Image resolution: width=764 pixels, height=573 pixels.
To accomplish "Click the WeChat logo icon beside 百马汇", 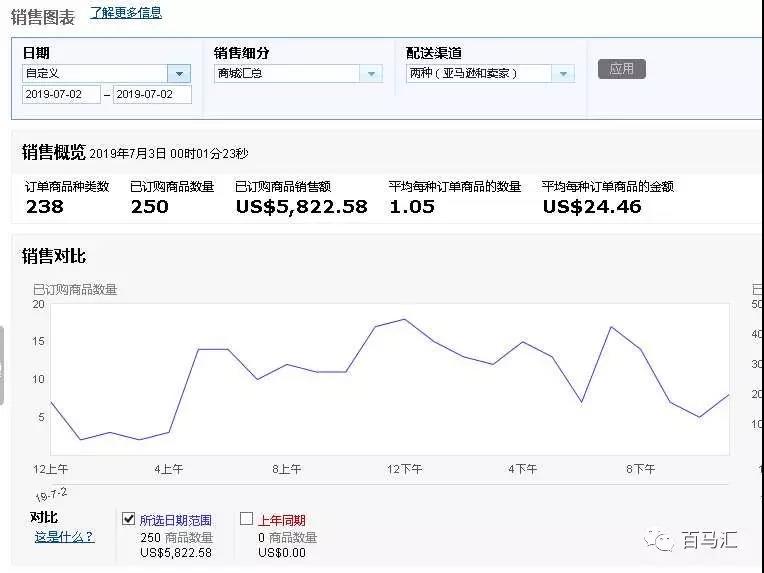I will tap(660, 541).
